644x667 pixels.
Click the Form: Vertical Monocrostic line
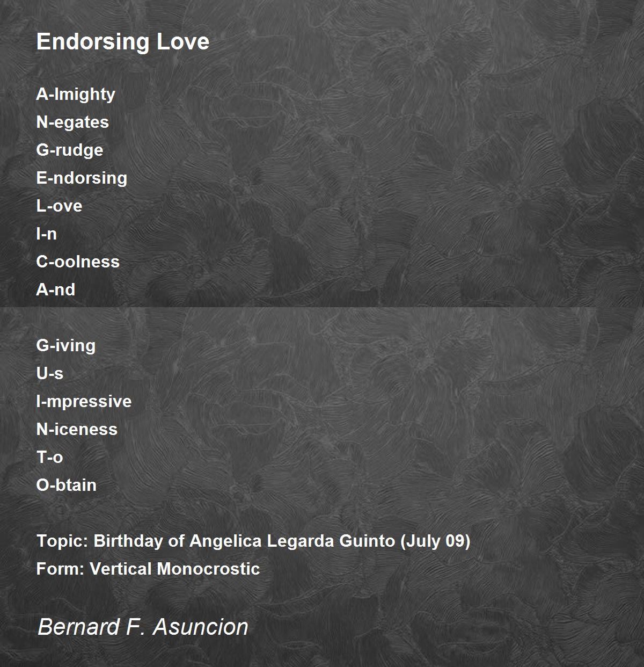pyautogui.click(x=148, y=569)
